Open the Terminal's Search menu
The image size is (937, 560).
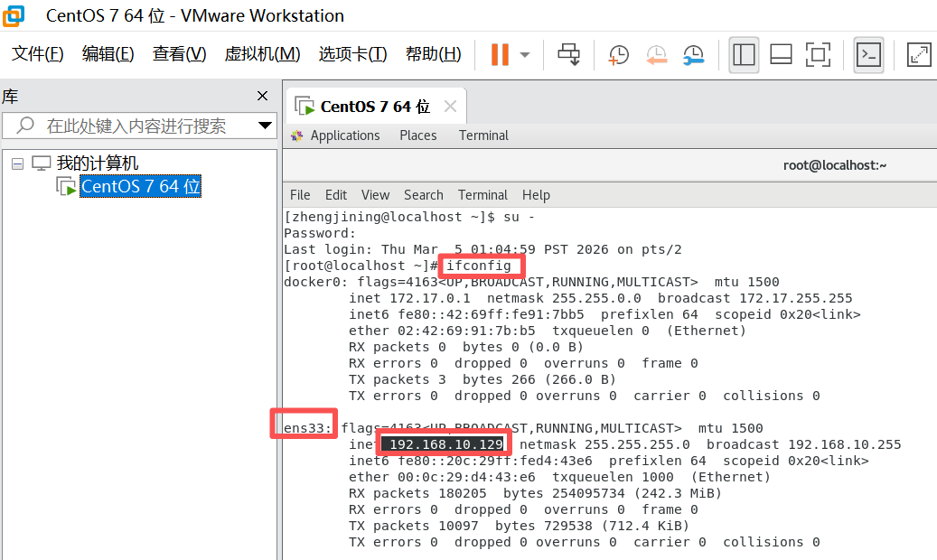point(423,195)
